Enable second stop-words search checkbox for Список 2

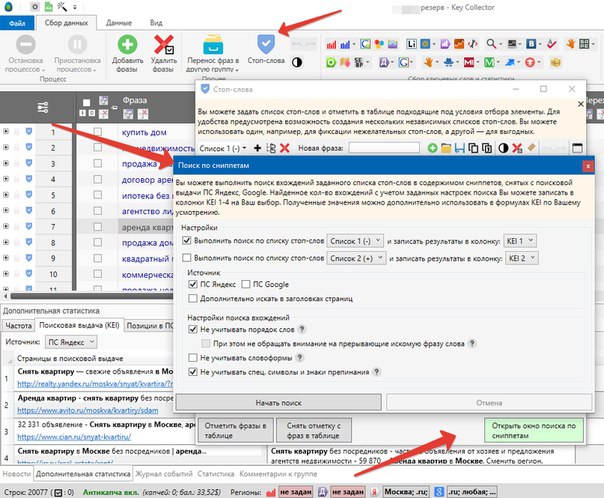[x=186, y=258]
